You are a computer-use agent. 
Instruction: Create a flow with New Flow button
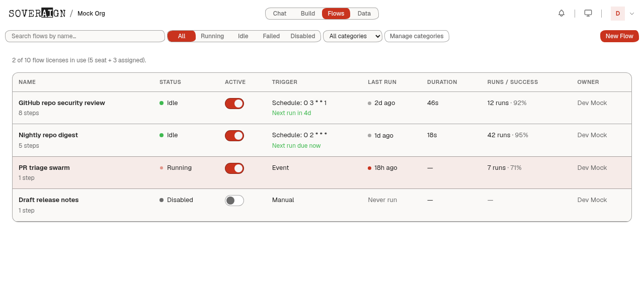point(619,36)
